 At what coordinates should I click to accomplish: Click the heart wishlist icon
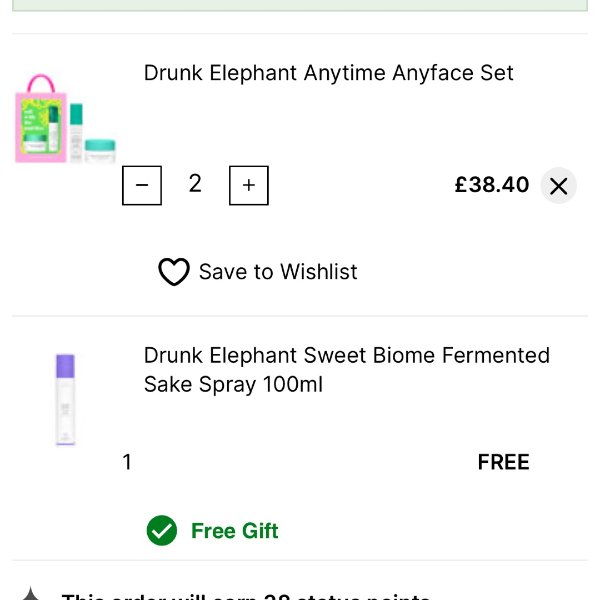pos(174,272)
